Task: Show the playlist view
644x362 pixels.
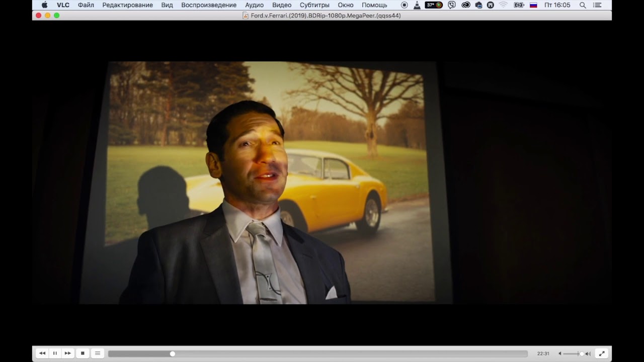Action: 98,353
